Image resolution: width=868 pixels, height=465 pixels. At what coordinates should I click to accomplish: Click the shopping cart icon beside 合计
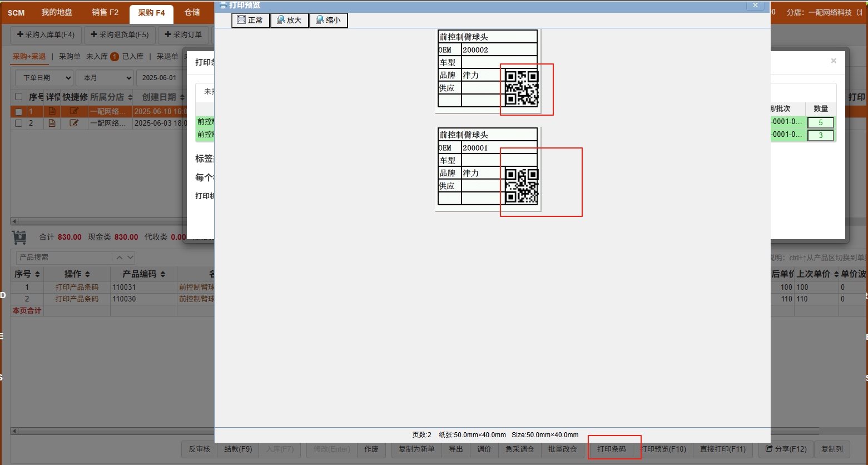tap(19, 237)
